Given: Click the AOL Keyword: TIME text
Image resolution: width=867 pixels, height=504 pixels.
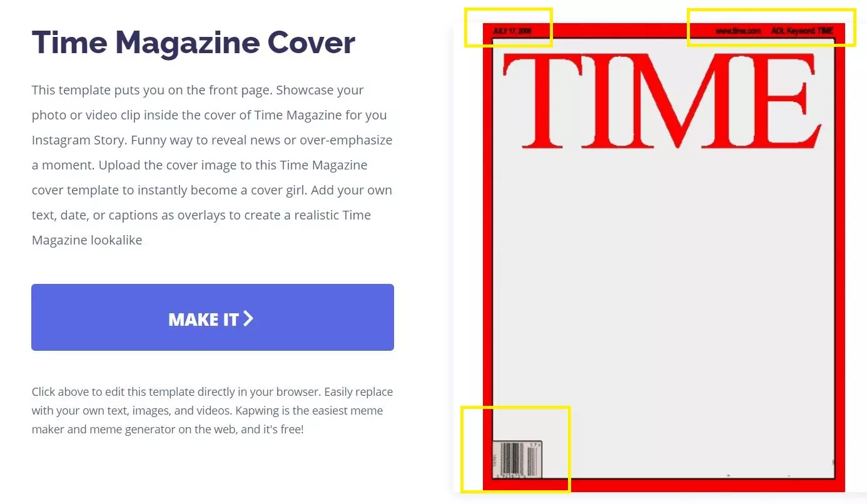Looking at the screenshot, I should tap(803, 31).
